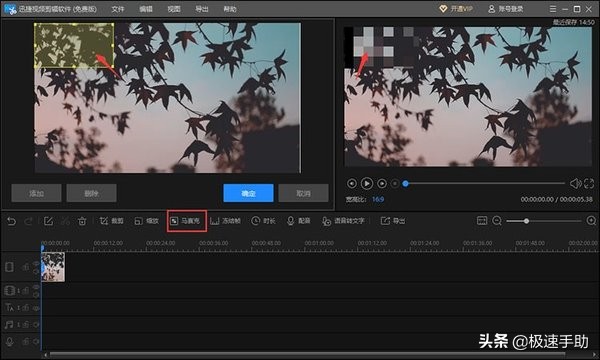Confirm mosaic with 确定 button
Viewport: 600px width, 360px height.
click(248, 193)
